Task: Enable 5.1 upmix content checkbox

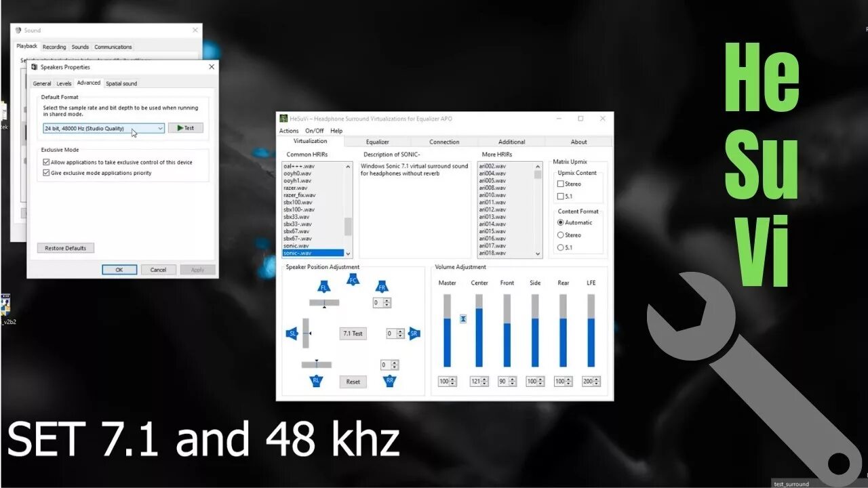Action: 560,196
